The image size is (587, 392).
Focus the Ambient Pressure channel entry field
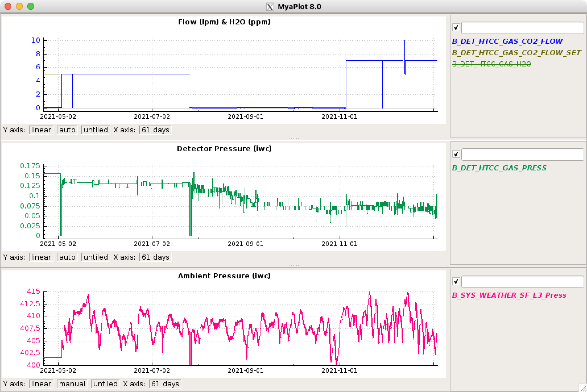(x=523, y=282)
